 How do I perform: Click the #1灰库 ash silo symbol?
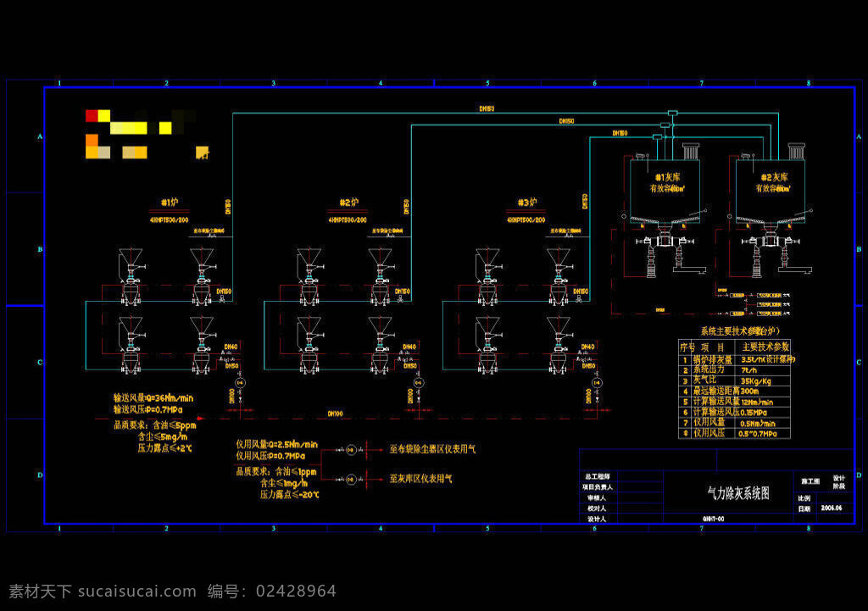pos(665,191)
